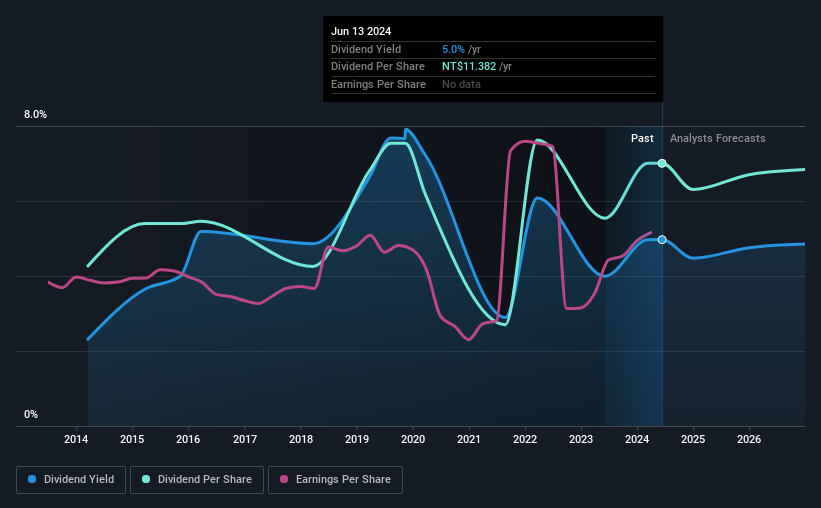Click the 8.0% y-axis label

35,115
